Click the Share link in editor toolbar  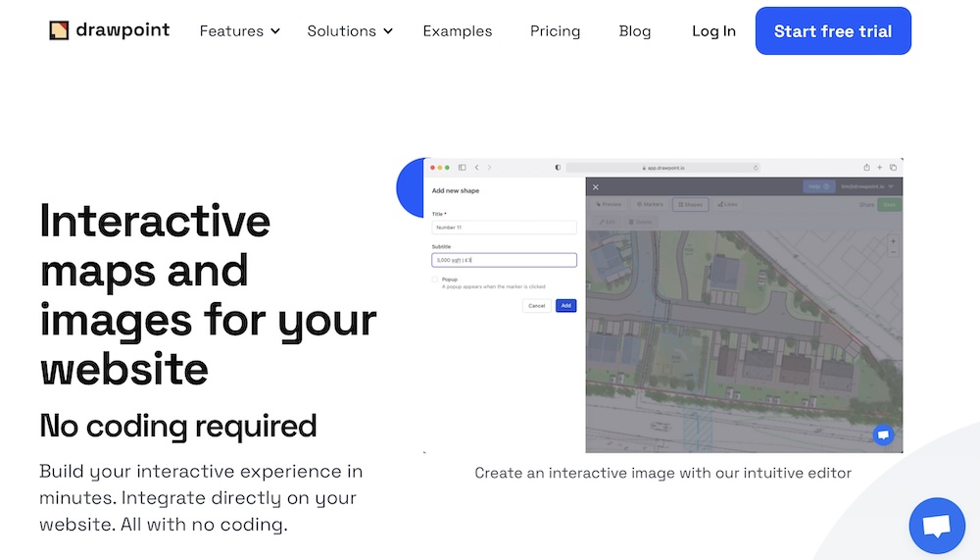(x=866, y=205)
